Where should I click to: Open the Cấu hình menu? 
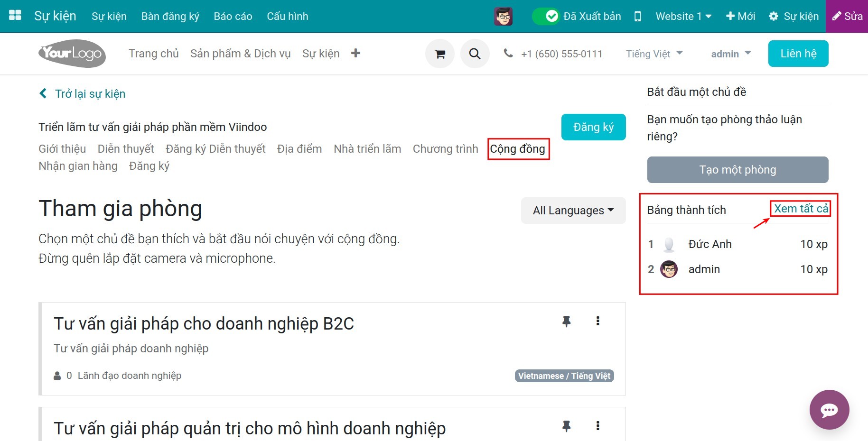point(287,16)
